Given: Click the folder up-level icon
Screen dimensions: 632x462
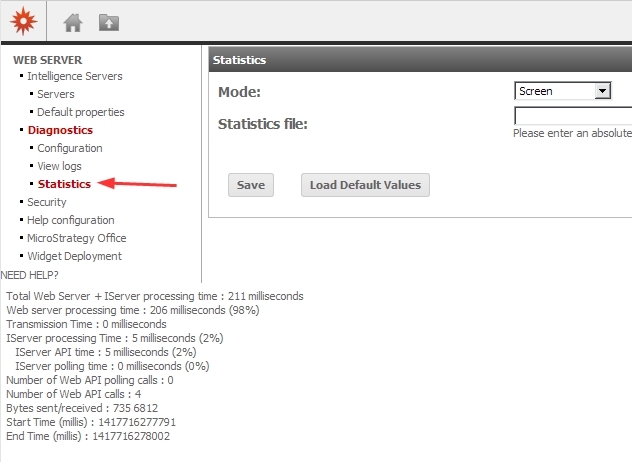Looking at the screenshot, I should 108,22.
